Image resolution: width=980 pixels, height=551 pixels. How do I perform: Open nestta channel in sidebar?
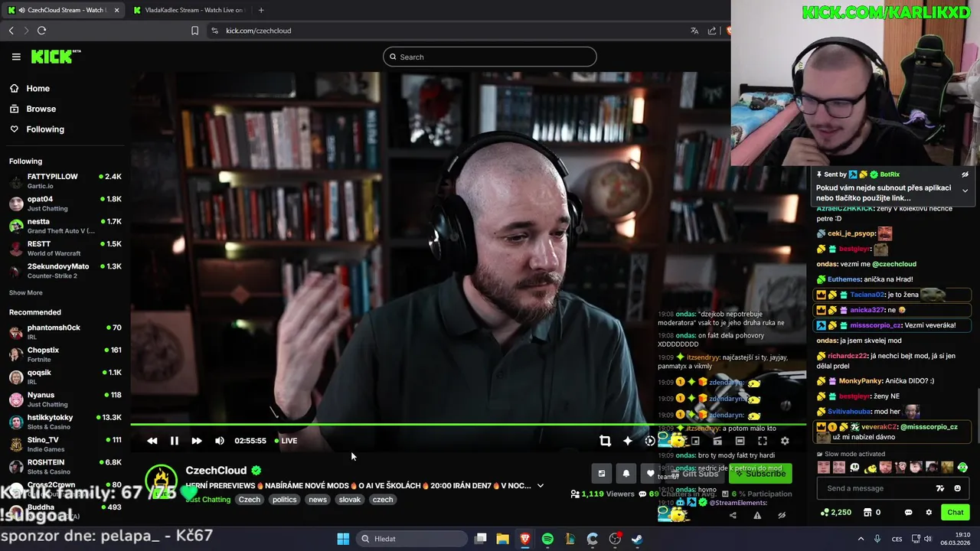[x=65, y=226]
